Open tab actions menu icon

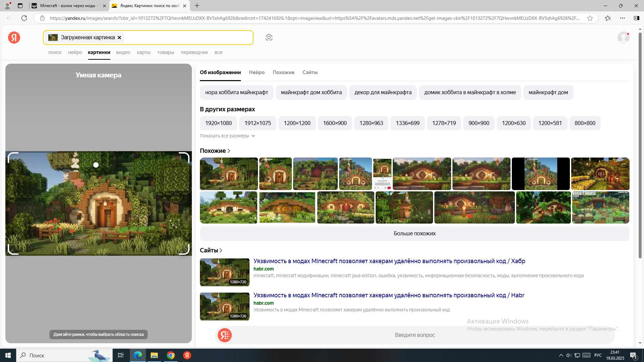pos(20,6)
